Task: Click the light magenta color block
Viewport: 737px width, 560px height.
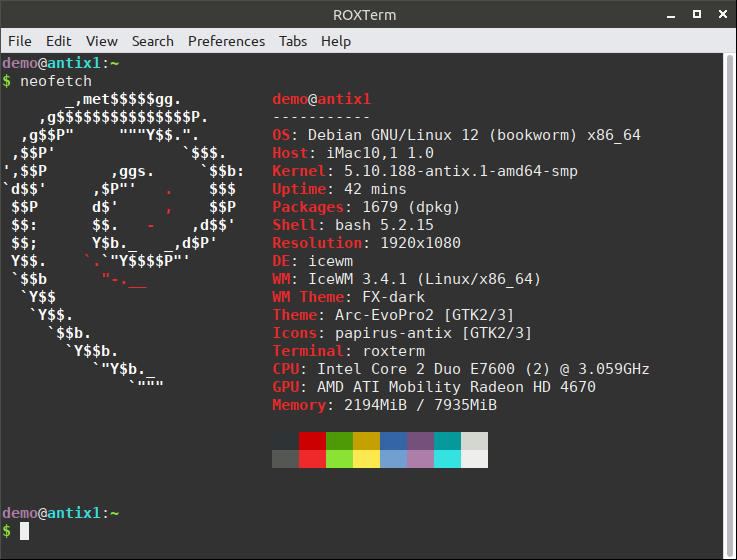Action: pos(420,459)
